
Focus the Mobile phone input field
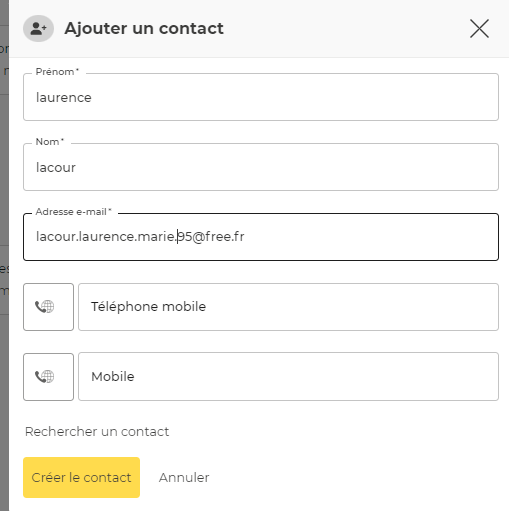click(288, 377)
